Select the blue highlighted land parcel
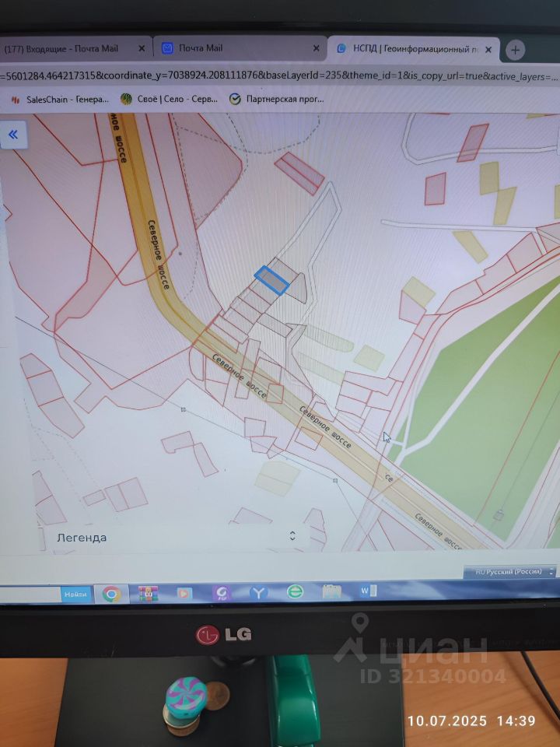 (272, 281)
